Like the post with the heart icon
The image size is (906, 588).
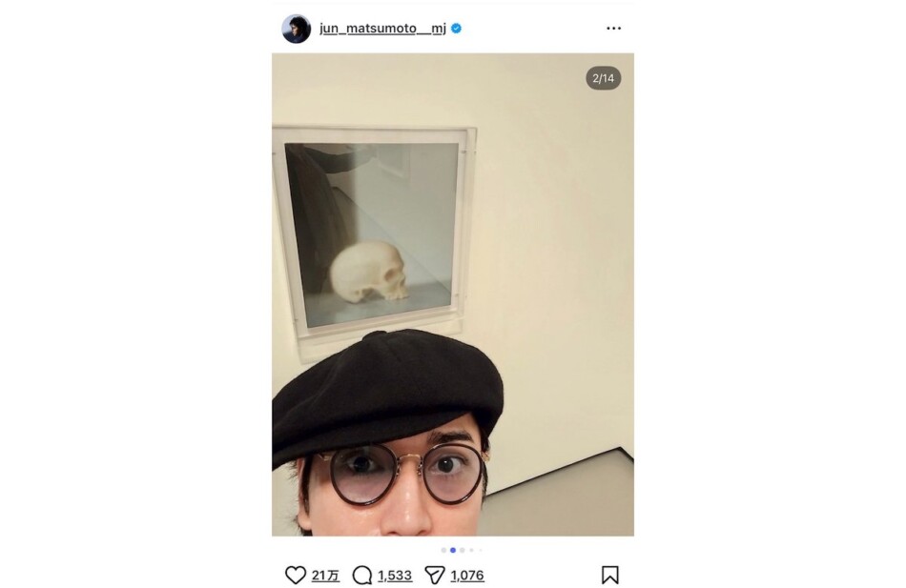pyautogui.click(x=296, y=575)
